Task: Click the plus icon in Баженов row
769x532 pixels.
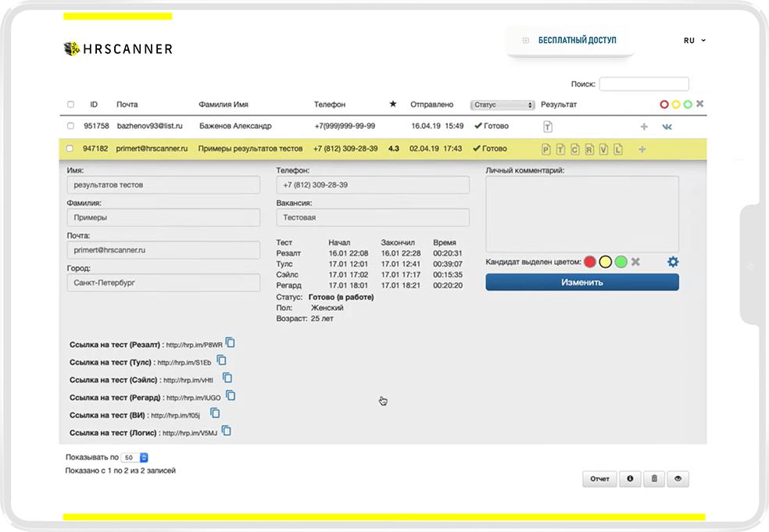Action: (x=644, y=127)
